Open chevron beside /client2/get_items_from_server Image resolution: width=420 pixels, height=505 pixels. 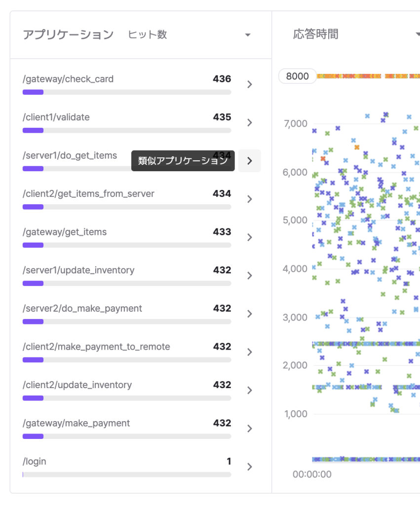pos(249,199)
